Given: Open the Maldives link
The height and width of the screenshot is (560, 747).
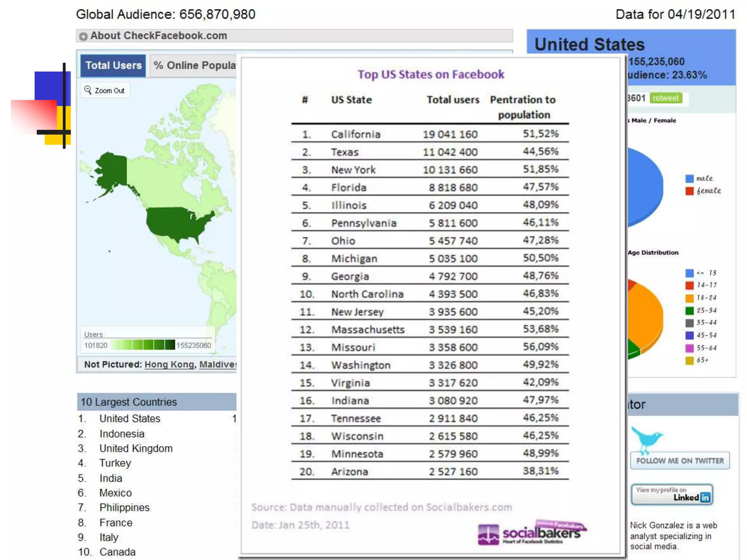Looking at the screenshot, I should click(x=217, y=364).
